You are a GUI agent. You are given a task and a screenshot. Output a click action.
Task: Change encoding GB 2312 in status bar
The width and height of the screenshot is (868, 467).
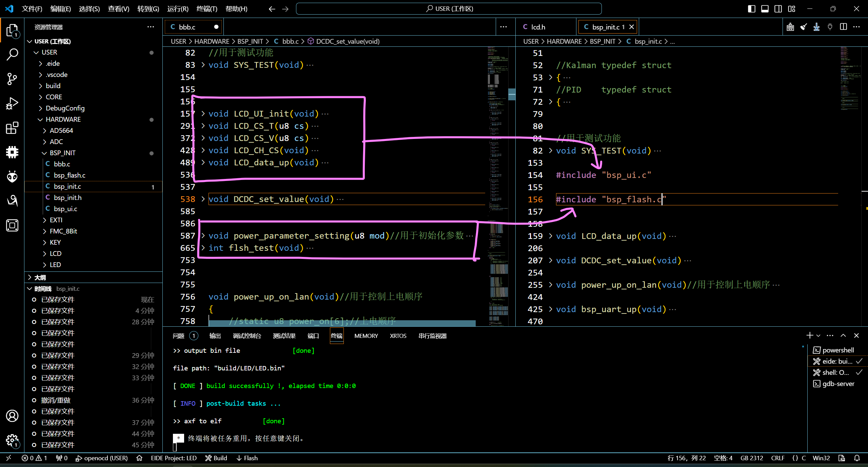(x=752, y=458)
